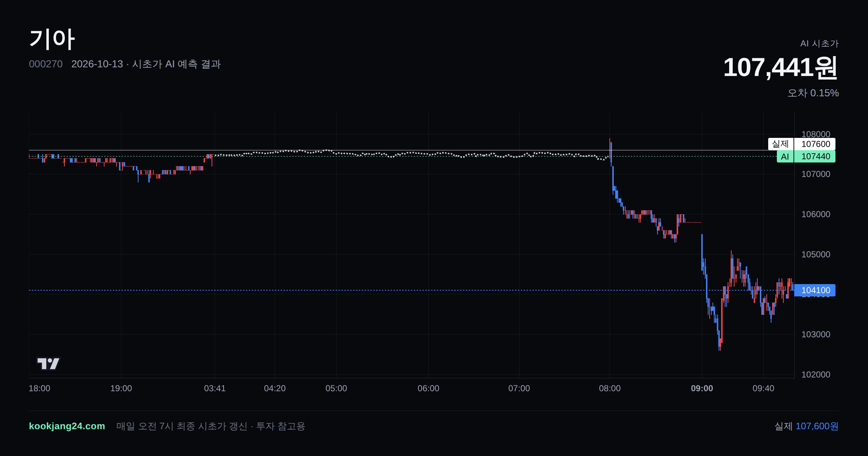
Task: Click the 기아 stock title
Action: click(x=52, y=39)
